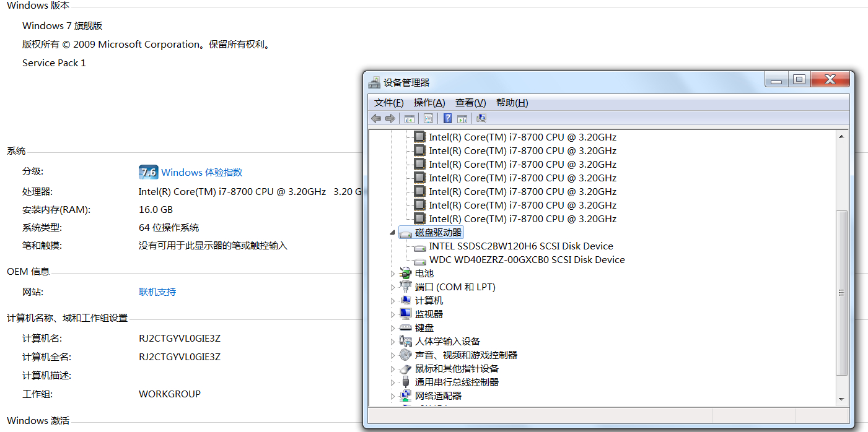Click the 网络适配器 network adapter icon
868x432 pixels.
[x=406, y=396]
